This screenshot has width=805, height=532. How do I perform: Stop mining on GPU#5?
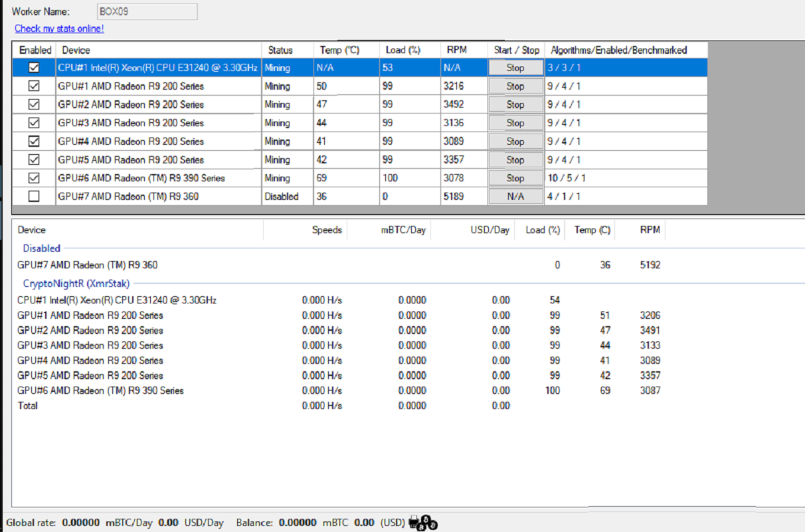tap(515, 159)
